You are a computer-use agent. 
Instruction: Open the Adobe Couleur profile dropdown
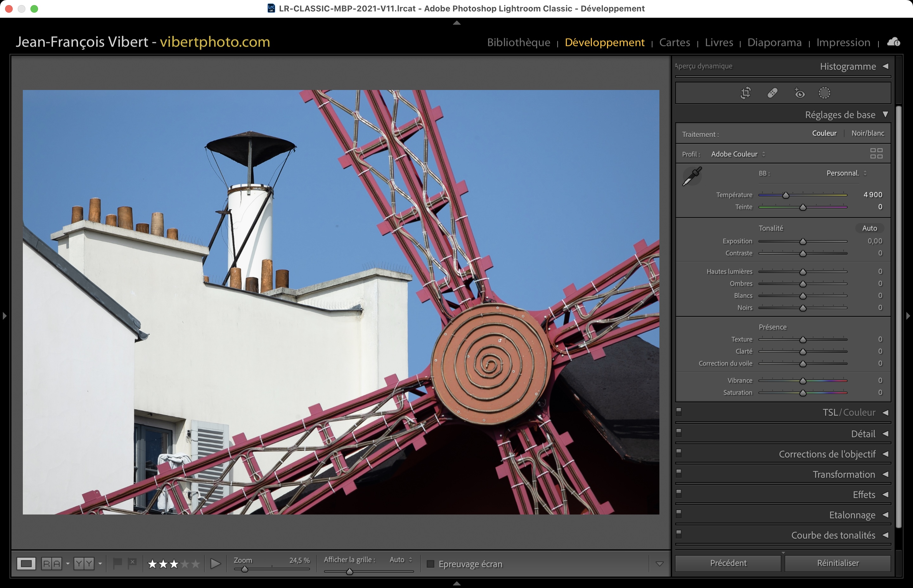(738, 154)
